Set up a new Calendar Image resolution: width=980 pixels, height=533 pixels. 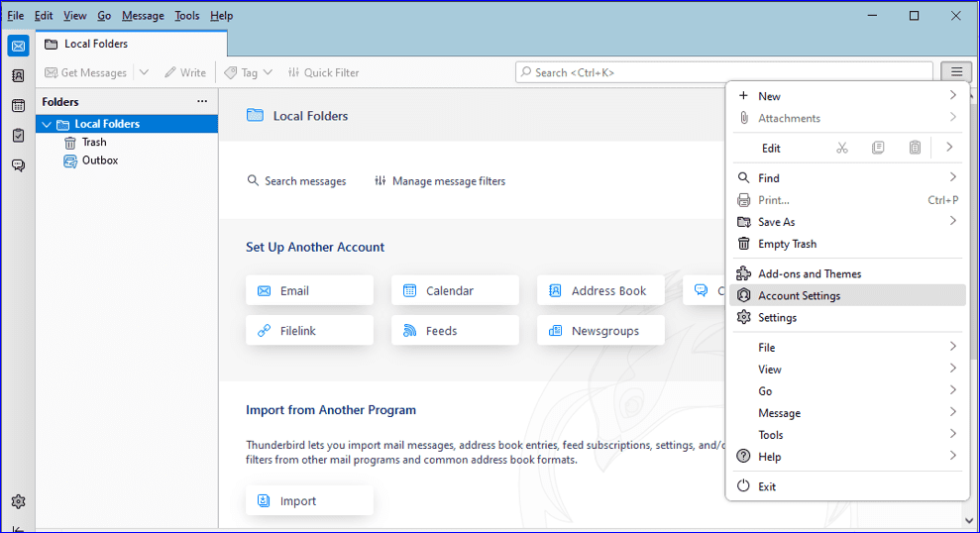coord(455,290)
